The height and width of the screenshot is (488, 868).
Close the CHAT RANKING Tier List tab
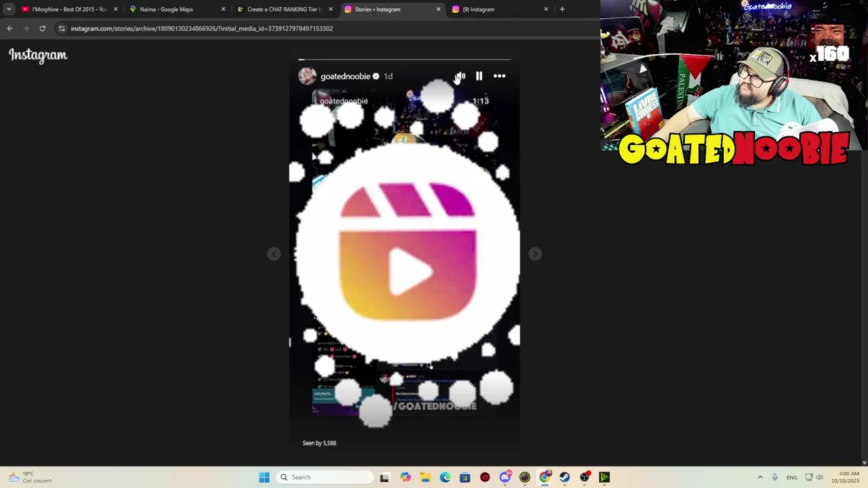click(331, 9)
